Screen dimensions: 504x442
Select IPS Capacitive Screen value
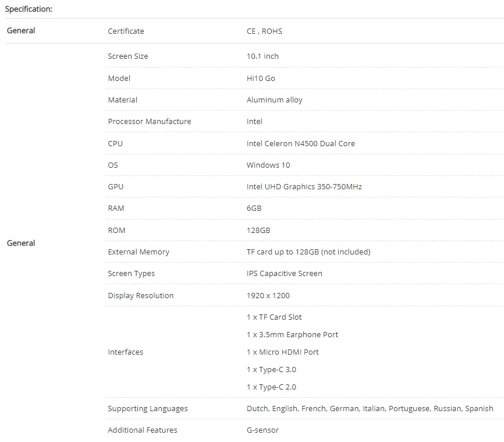point(284,273)
